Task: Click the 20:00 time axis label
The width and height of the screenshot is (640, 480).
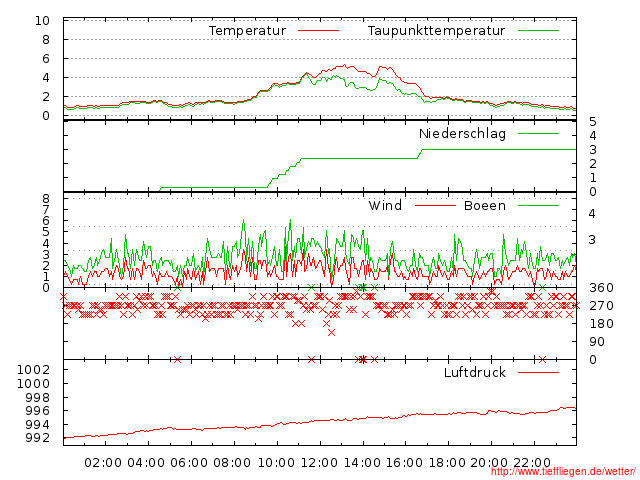Action: tap(489, 463)
